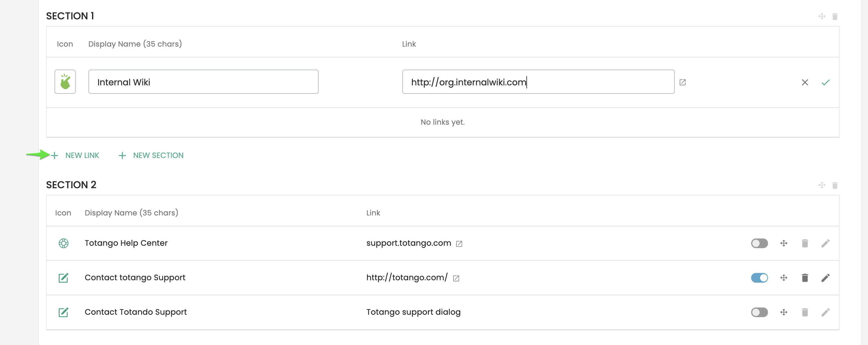Click move handle for Contact totango Support row
This screenshot has width=868, height=345.
click(x=784, y=278)
